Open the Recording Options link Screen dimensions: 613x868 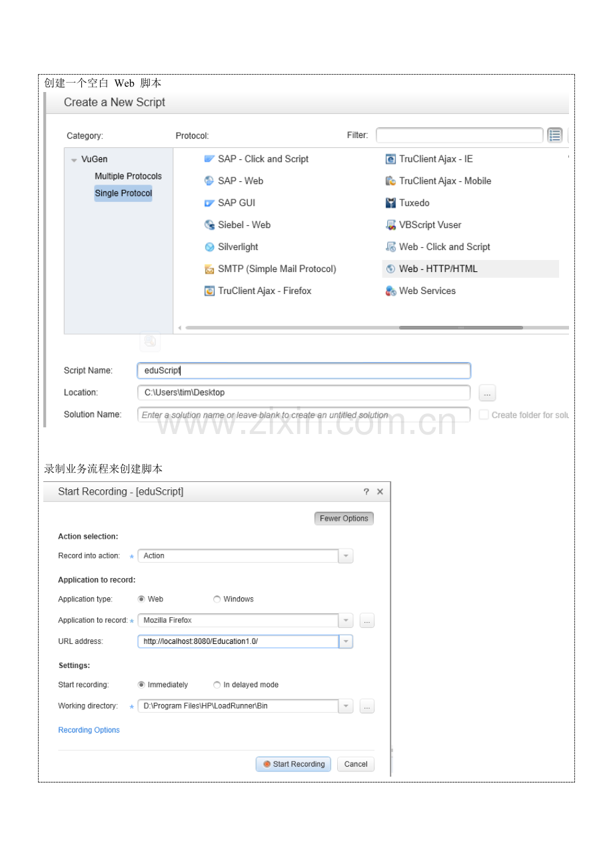coord(89,729)
